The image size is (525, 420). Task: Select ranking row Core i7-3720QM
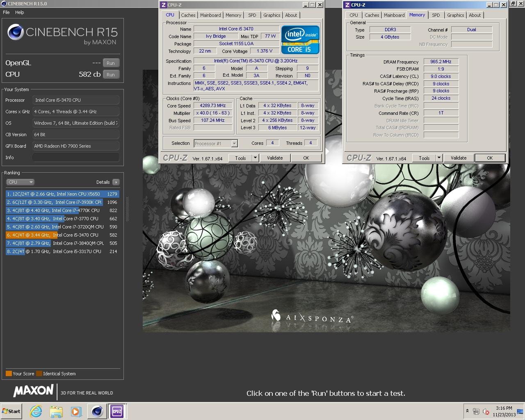click(62, 227)
